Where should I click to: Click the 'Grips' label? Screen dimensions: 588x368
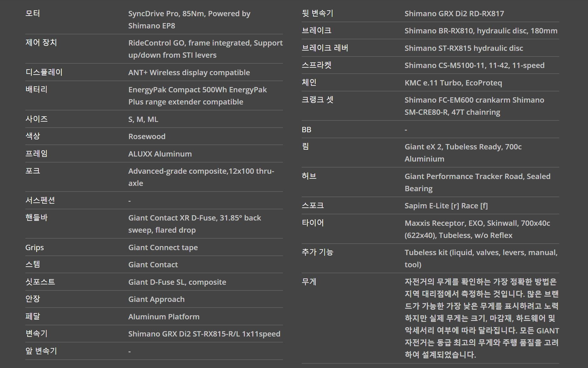pos(35,248)
